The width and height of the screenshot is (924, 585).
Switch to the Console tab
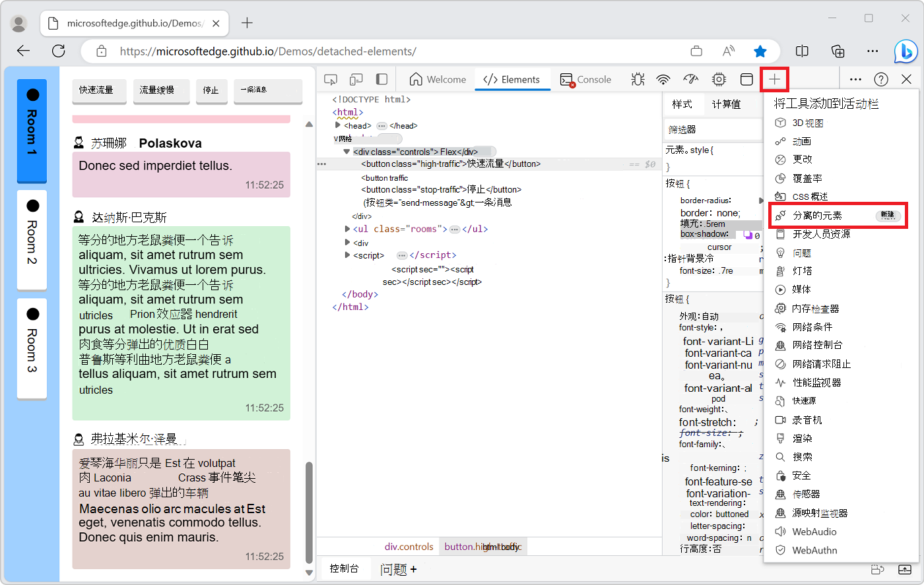tap(585, 80)
